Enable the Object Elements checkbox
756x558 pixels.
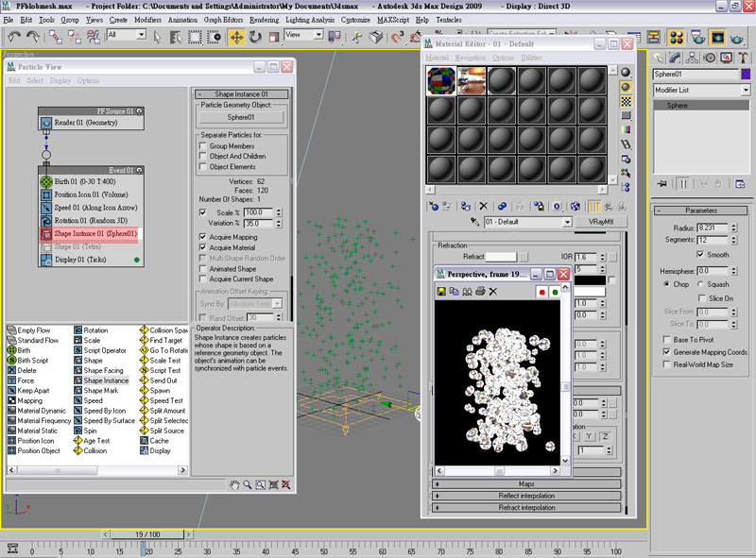pos(203,167)
